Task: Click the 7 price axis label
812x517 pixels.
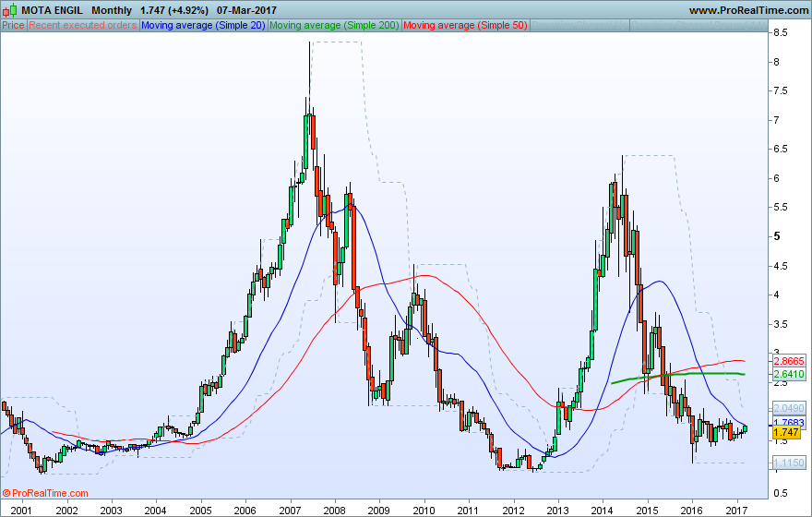Action: (776, 120)
